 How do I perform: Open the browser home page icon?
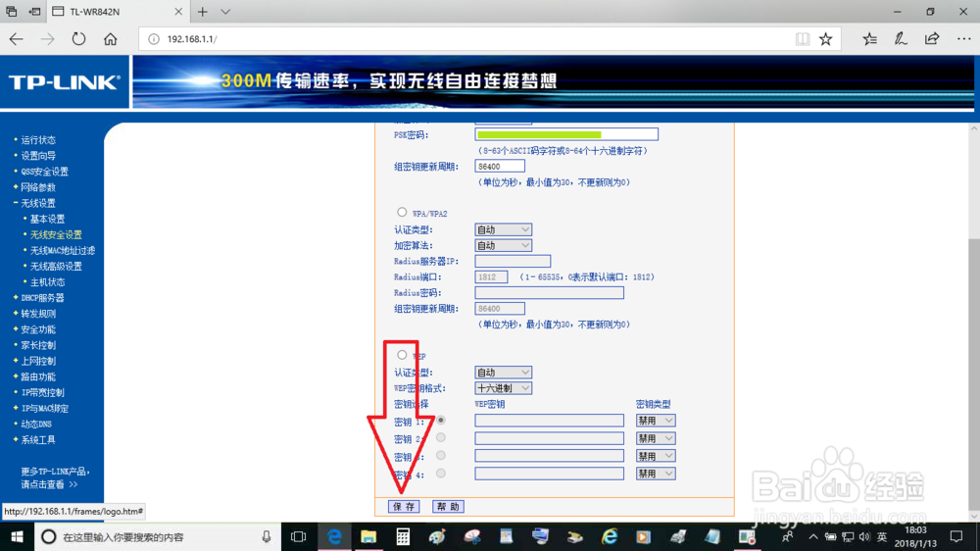coord(111,39)
